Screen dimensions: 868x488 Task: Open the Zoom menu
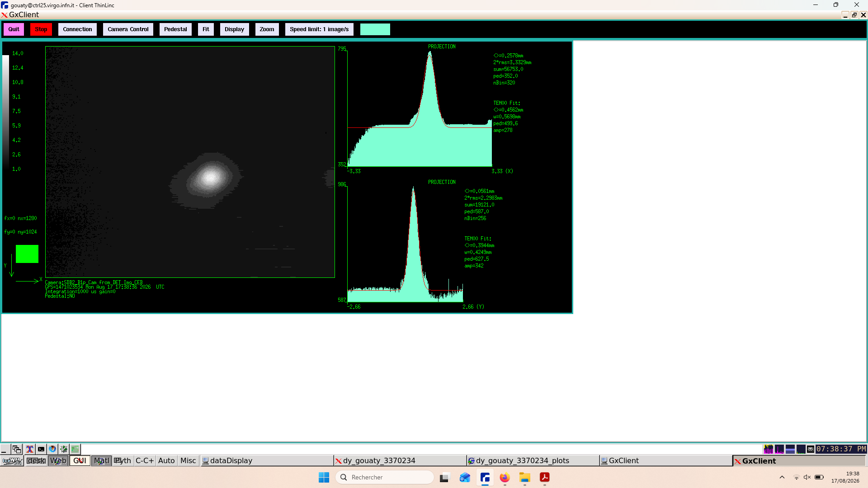click(267, 29)
